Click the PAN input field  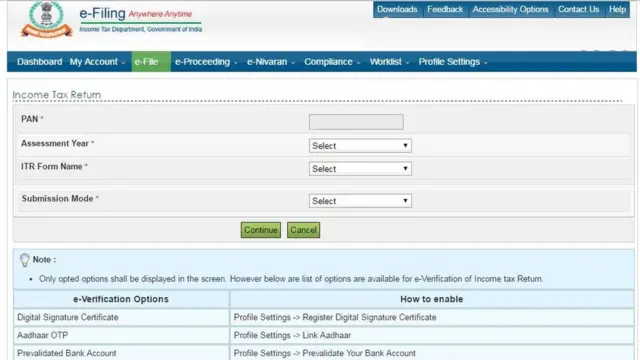pos(356,122)
